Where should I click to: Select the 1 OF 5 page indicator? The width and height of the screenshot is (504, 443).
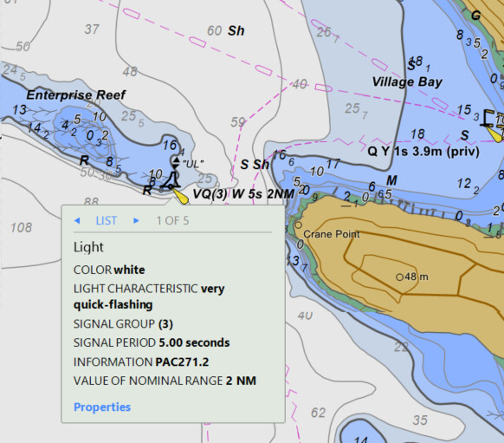(172, 221)
